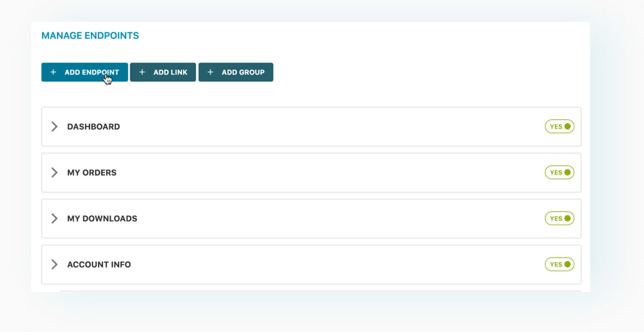Toggle ACCOUNT INFO's YES indicator

(x=559, y=264)
